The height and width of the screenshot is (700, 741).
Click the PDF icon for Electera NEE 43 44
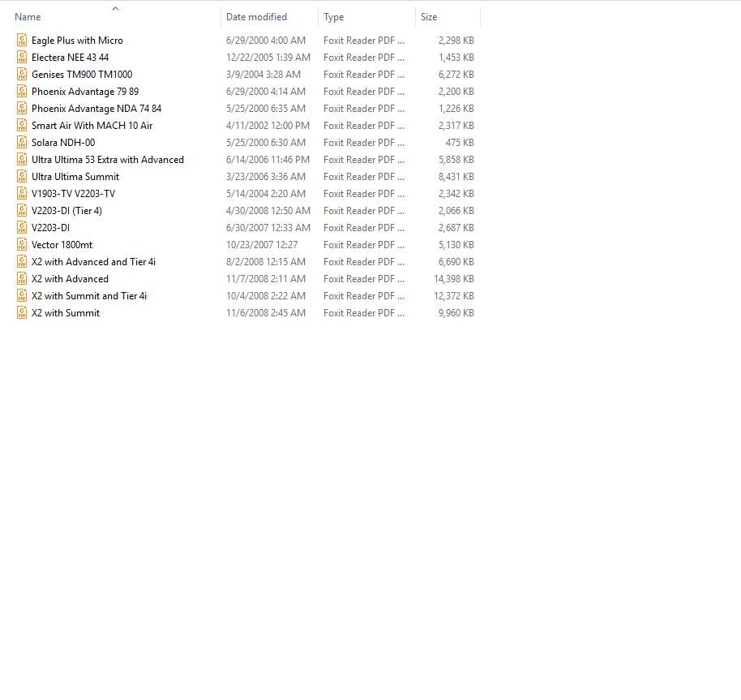tap(22, 58)
